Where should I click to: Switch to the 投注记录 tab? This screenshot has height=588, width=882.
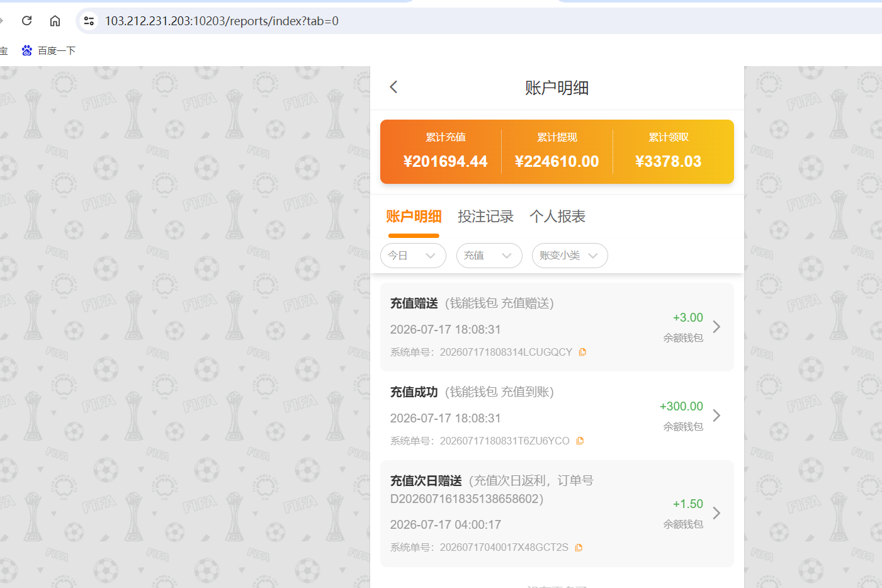(485, 217)
